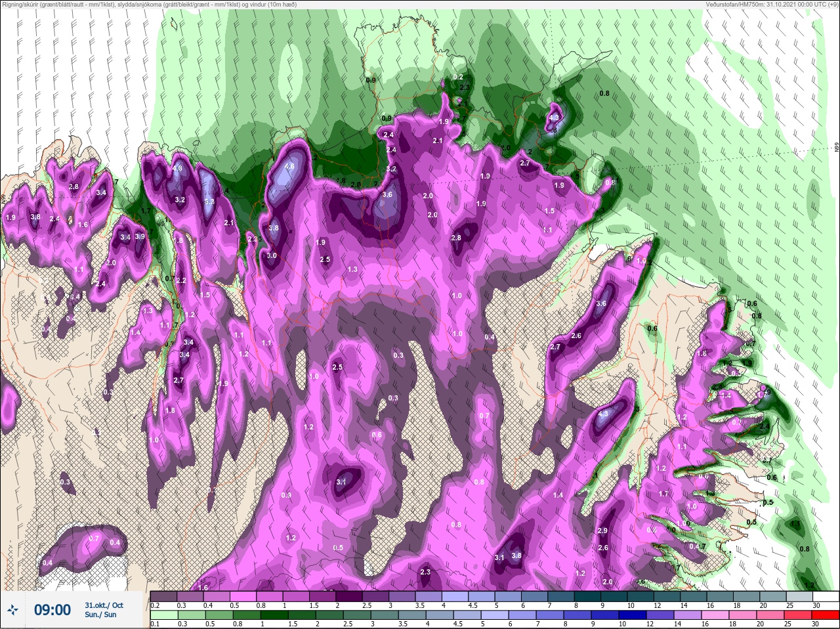Click the '0.1' label on the lower legend
The height and width of the screenshot is (629, 840).
tap(156, 625)
